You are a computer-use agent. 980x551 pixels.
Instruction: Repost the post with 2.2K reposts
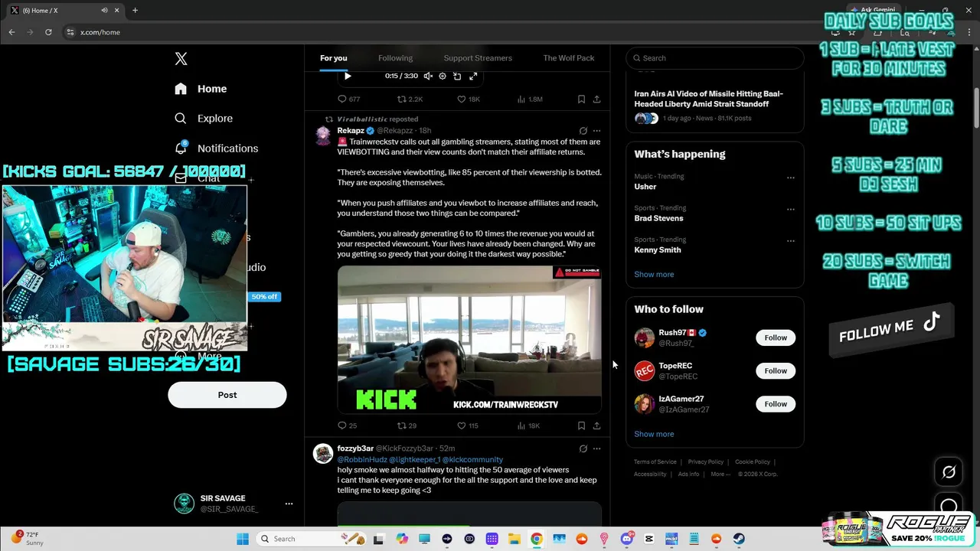[x=410, y=99]
